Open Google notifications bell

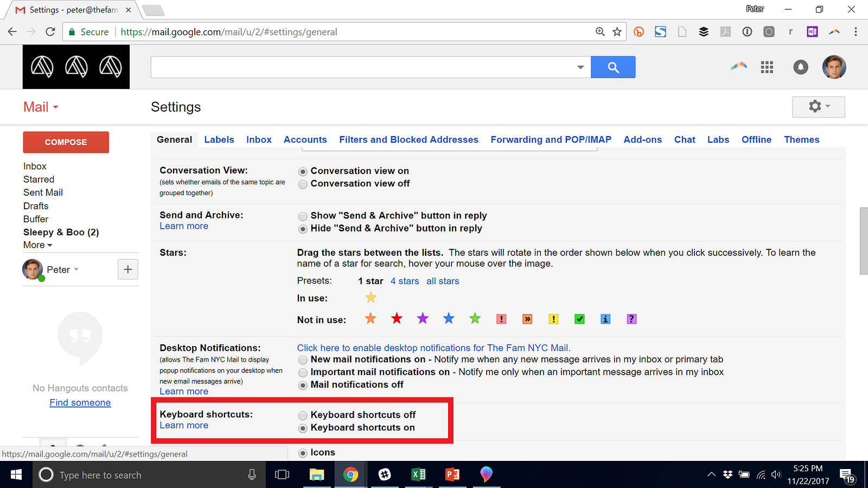point(800,67)
